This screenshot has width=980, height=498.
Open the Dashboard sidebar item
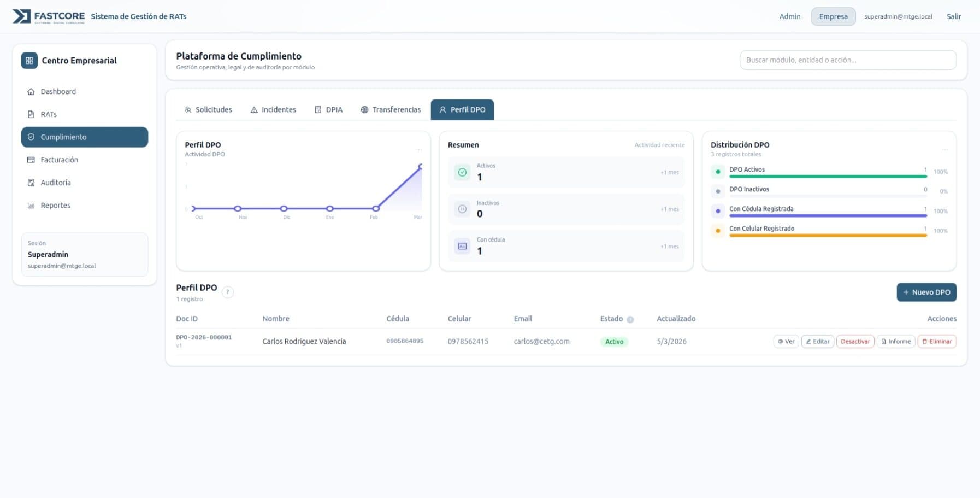click(x=58, y=92)
